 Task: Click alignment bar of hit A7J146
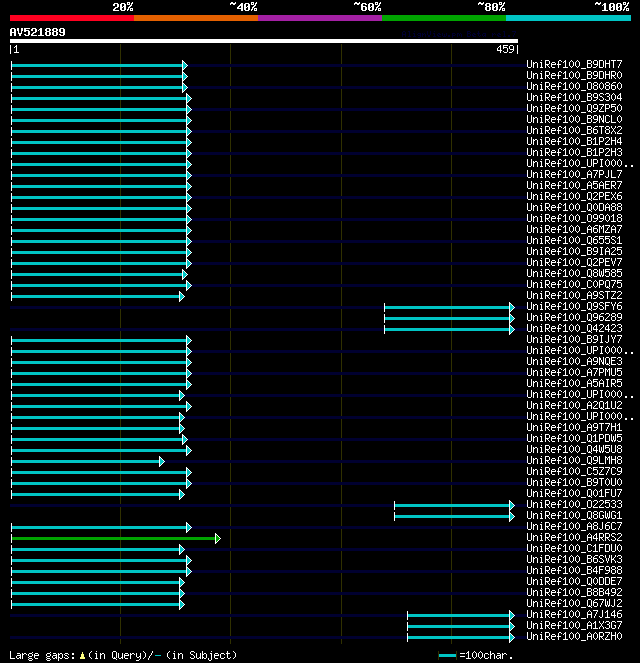pos(461,615)
